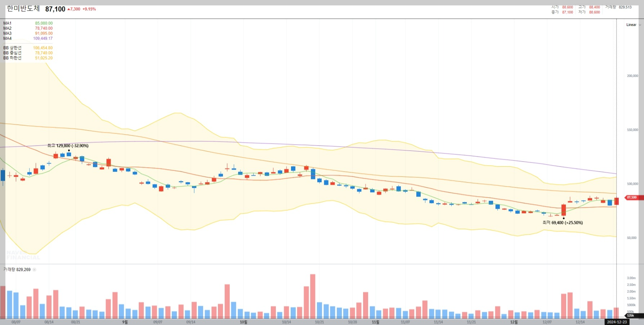Click the 11/07 date axis label
644x325 pixels.
405,322
